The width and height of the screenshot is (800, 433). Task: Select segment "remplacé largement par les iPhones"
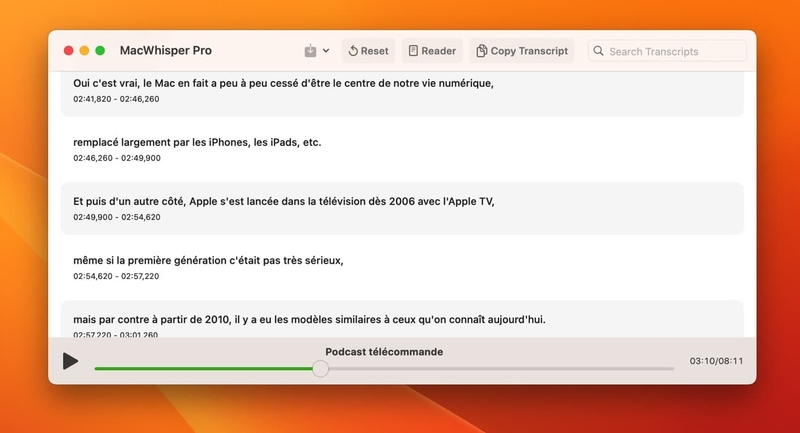pyautogui.click(x=402, y=149)
